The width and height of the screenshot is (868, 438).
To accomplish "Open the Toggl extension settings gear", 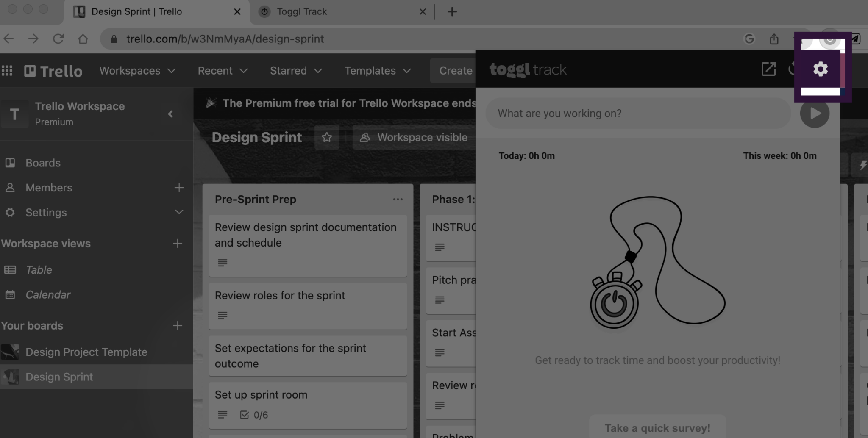I will click(821, 68).
